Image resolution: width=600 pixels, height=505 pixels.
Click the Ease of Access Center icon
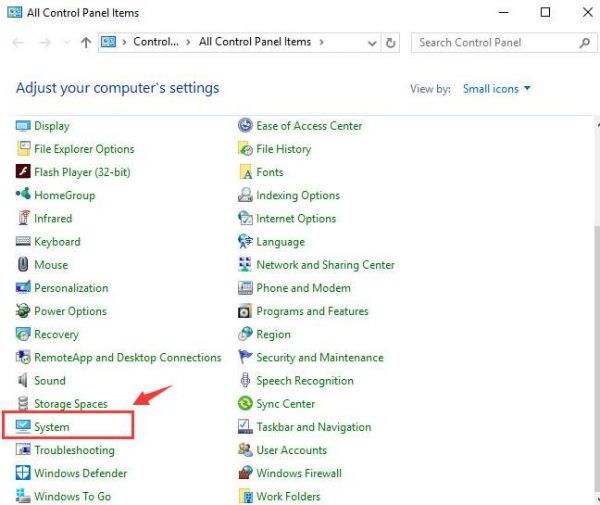(x=246, y=126)
